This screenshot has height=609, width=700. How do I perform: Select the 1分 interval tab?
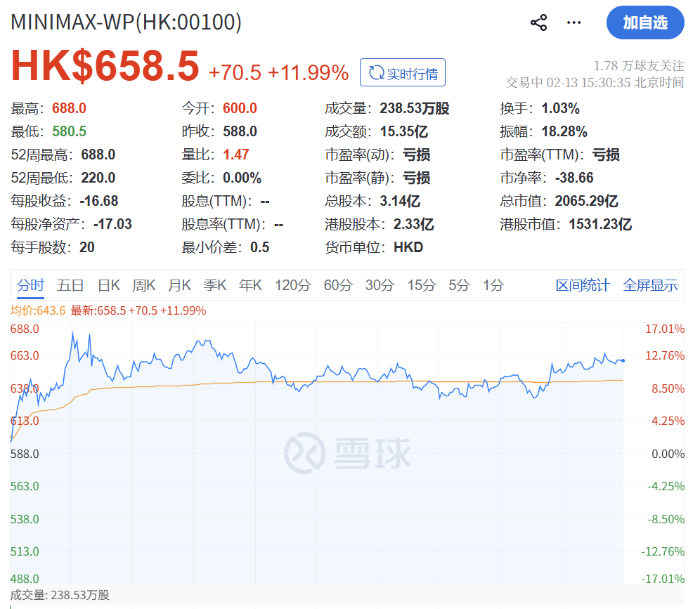[493, 285]
